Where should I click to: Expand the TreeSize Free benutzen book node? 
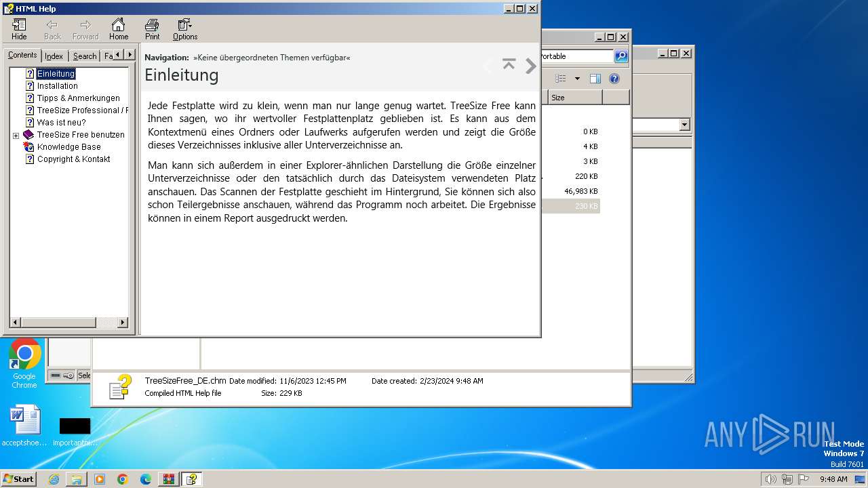point(16,136)
